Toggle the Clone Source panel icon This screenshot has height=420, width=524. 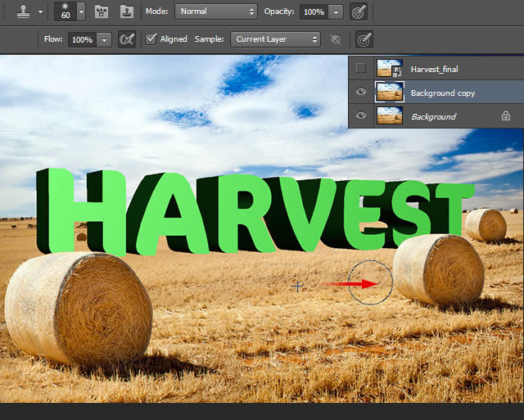point(127,12)
